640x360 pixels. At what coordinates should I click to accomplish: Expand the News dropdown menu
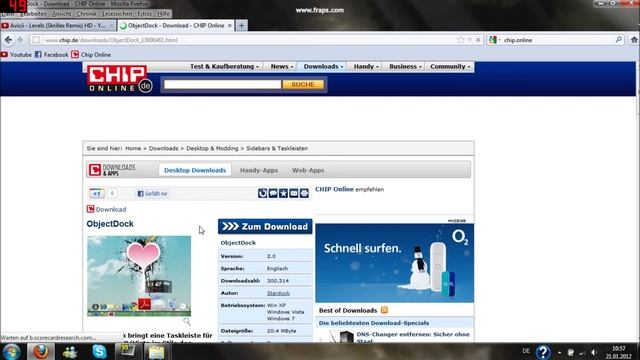point(282,66)
